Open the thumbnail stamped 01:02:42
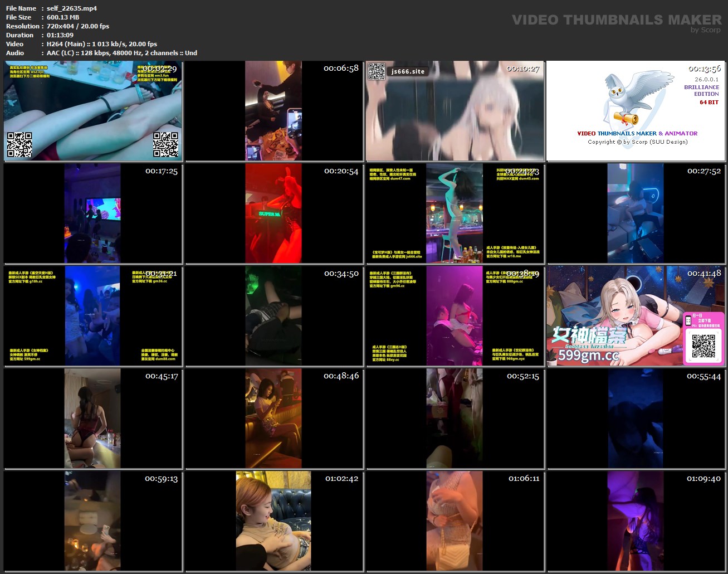The image size is (728, 574). pyautogui.click(x=274, y=521)
